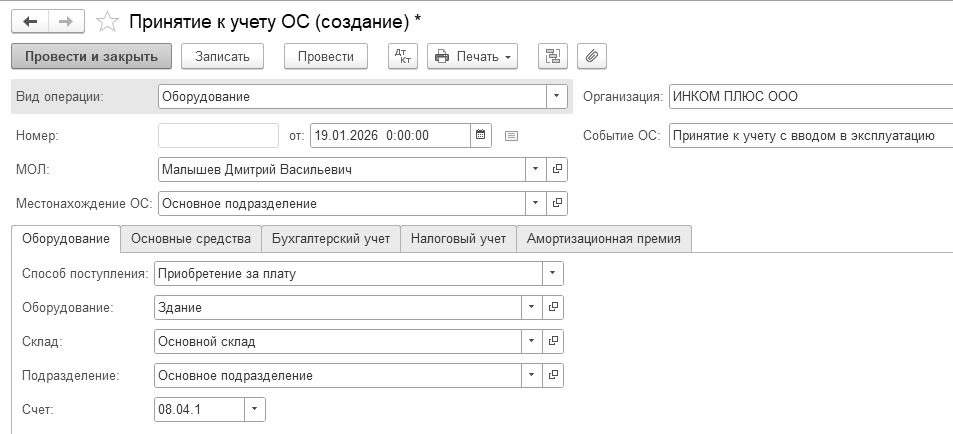Open attached files paperclip icon

pyautogui.click(x=591, y=57)
